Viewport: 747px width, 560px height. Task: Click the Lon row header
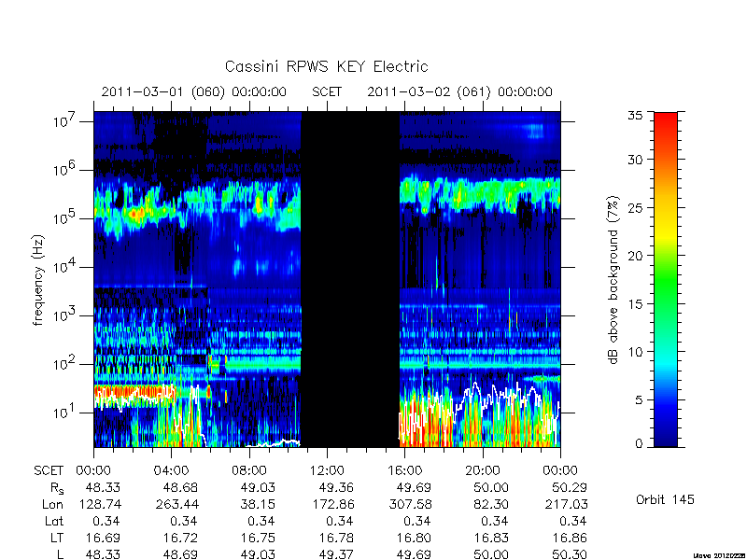click(x=52, y=504)
